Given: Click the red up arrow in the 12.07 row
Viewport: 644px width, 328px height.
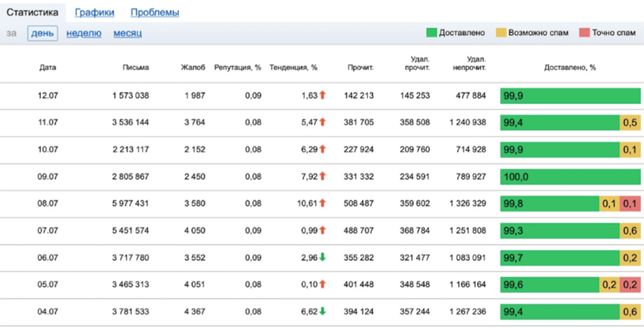Looking at the screenshot, I should coord(323,95).
